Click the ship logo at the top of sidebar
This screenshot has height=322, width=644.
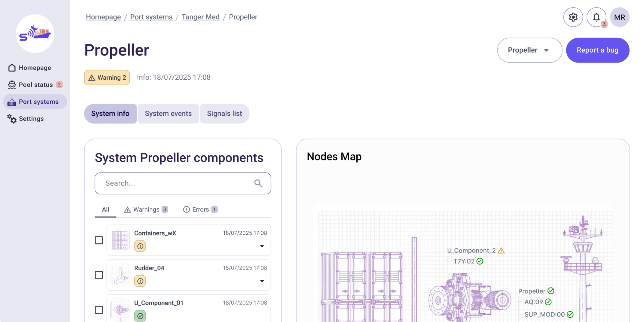point(35,34)
